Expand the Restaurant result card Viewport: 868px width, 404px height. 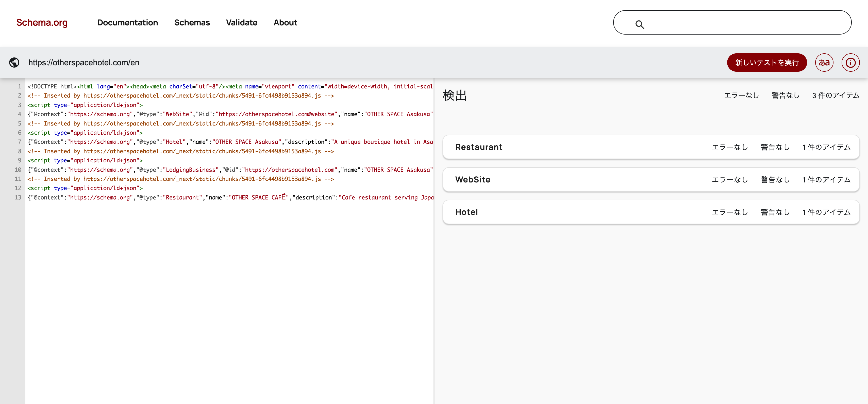(651, 147)
